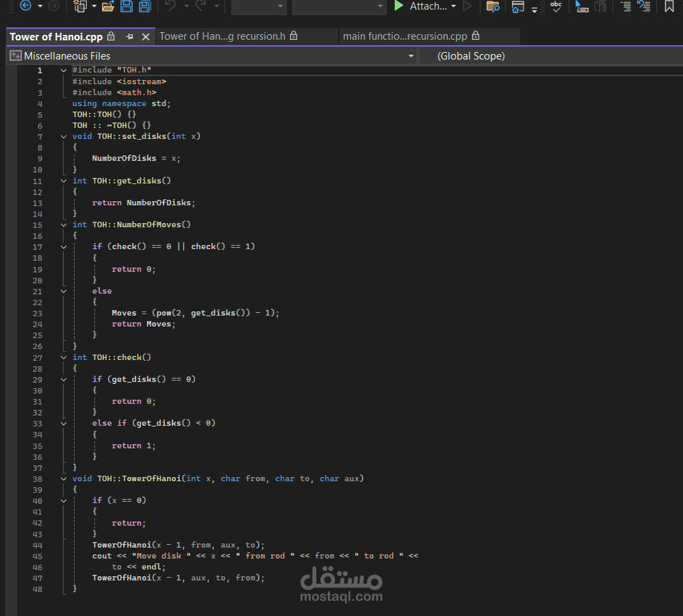Click the '#include <math.h>' line
Screen dimensions: 683x616
coord(114,92)
